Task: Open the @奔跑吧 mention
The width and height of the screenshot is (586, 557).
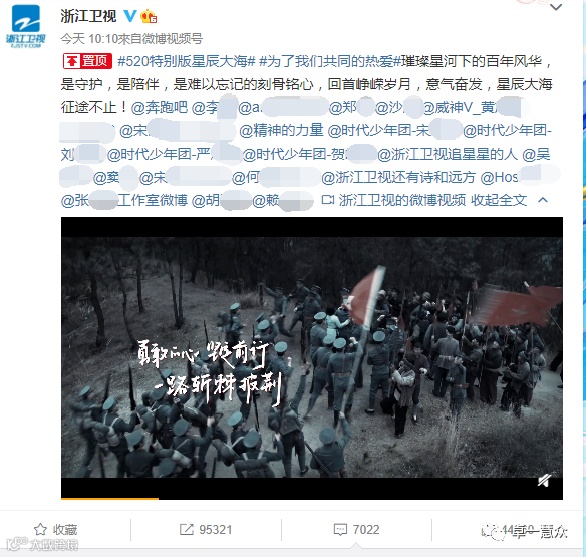Action: tap(159, 107)
